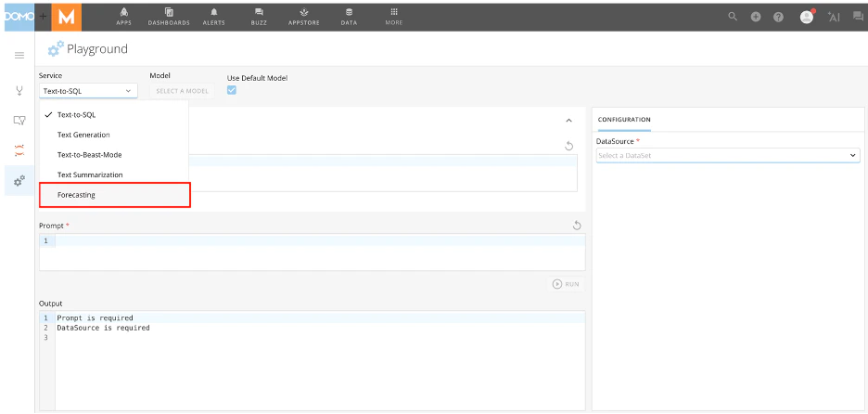This screenshot has width=868, height=414.
Task: Click the Domo logo
Action: 19,17
